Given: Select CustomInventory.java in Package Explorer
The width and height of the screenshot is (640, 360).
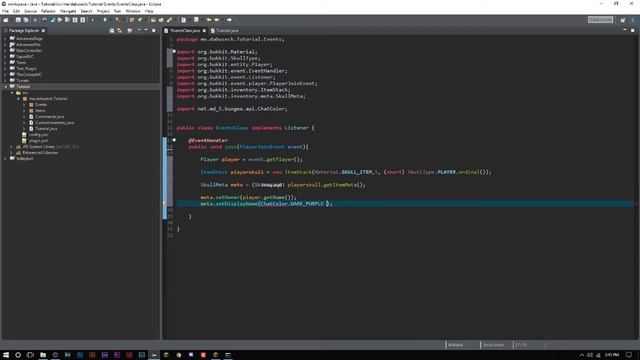Looking at the screenshot, I should pos(54,123).
